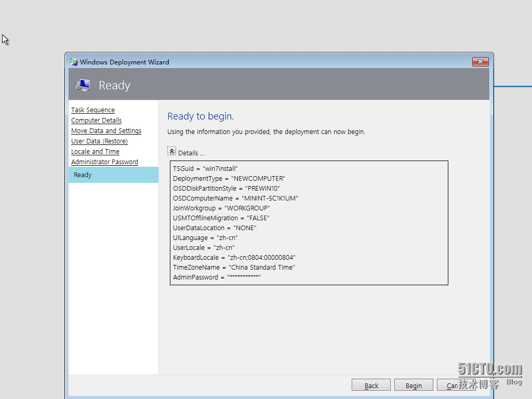
Task: Close the Windows Deployment Wizard window
Action: [x=481, y=62]
